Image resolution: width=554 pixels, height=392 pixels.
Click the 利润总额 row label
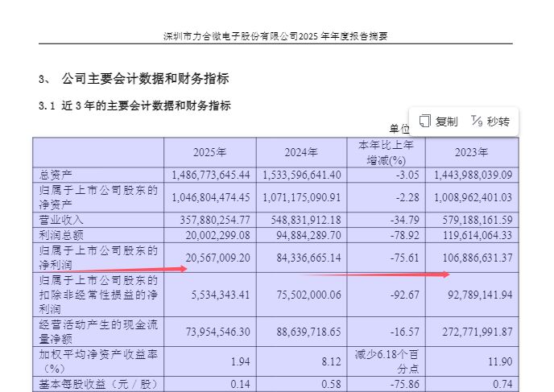(x=60, y=235)
